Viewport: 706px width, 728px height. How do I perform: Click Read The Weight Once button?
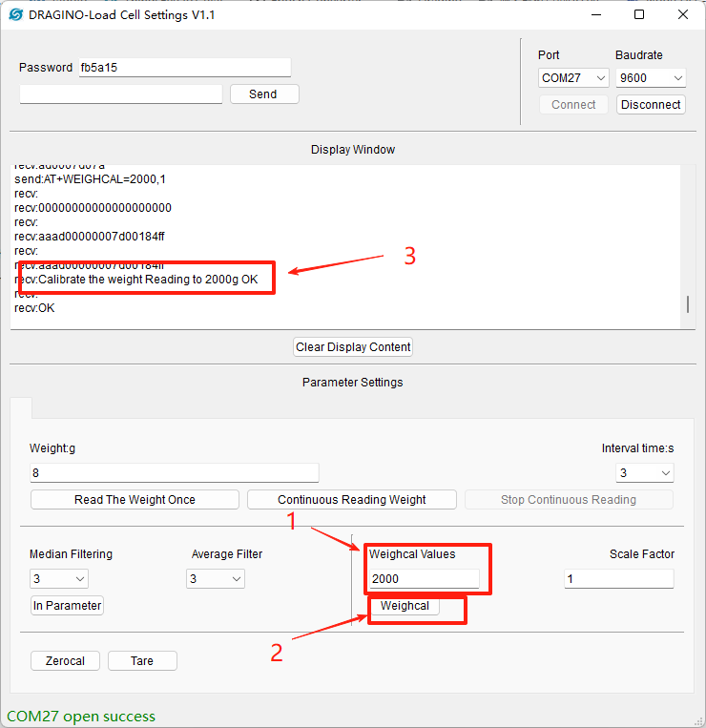pyautogui.click(x=135, y=500)
